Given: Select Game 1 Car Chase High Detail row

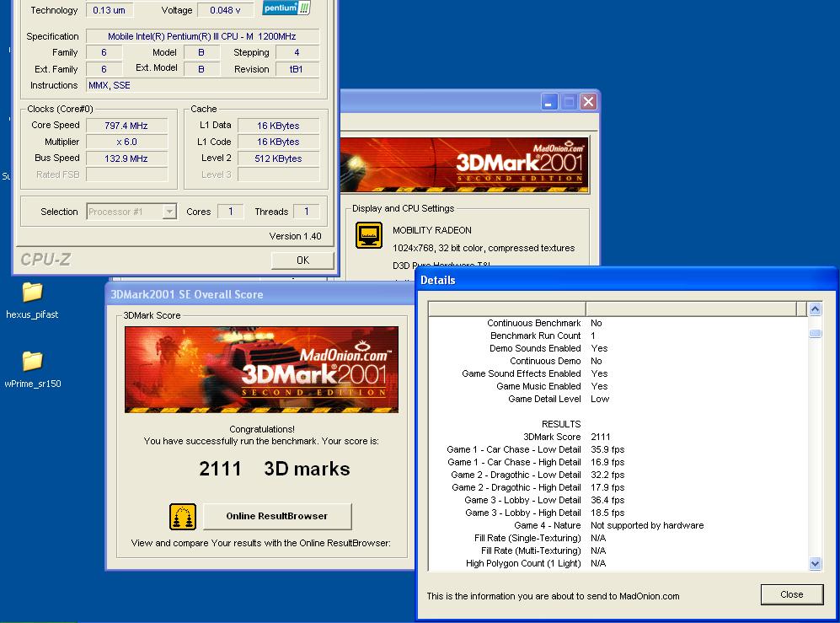Looking at the screenshot, I should [618, 462].
